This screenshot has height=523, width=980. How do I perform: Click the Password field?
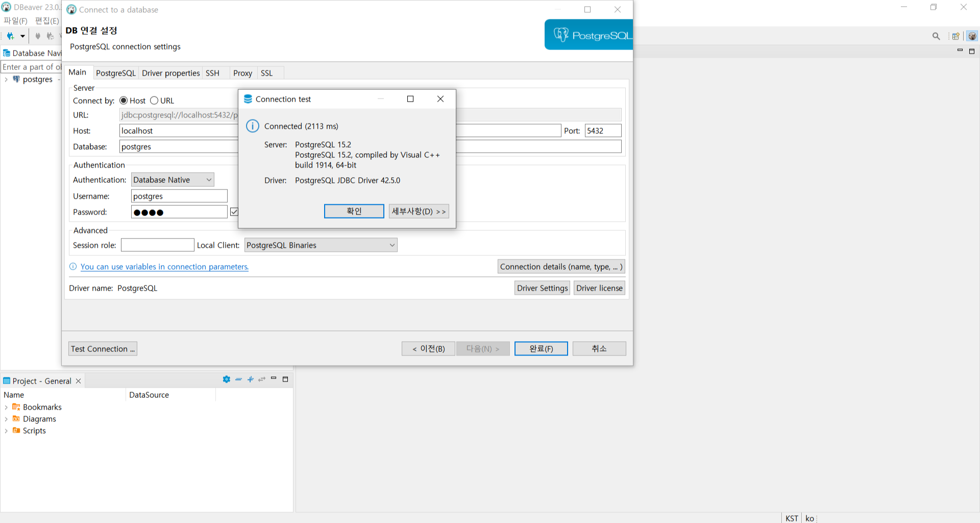[179, 212]
